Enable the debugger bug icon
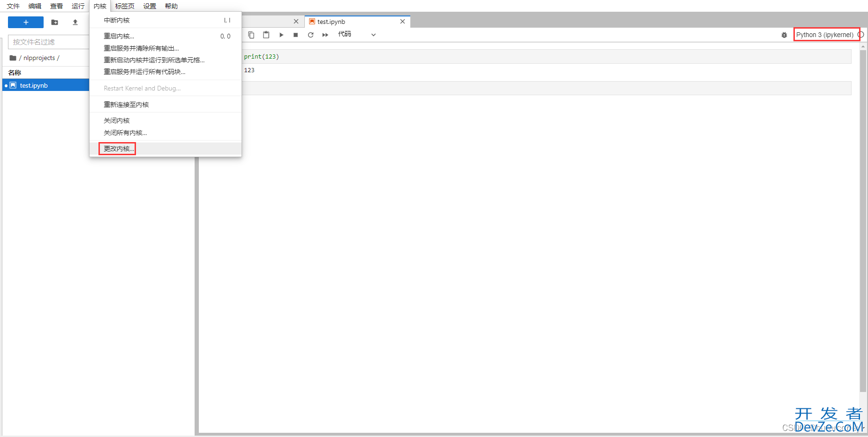The image size is (868, 437). tap(784, 35)
